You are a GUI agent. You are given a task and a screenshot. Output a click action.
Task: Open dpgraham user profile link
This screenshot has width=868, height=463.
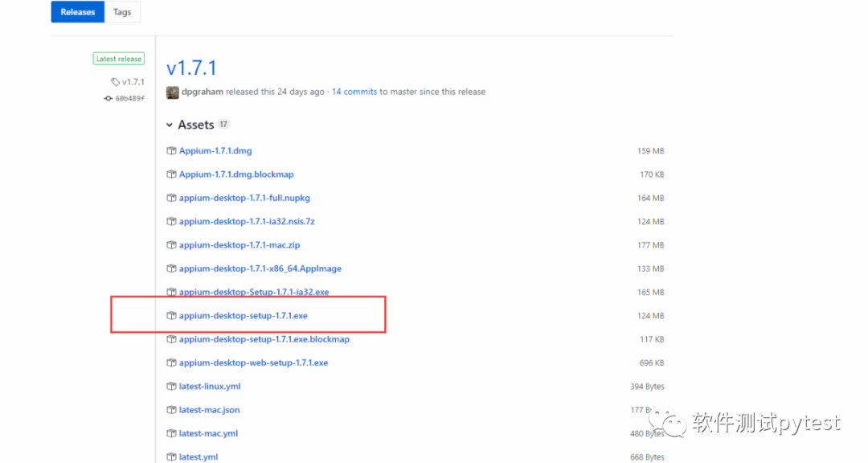(x=202, y=92)
